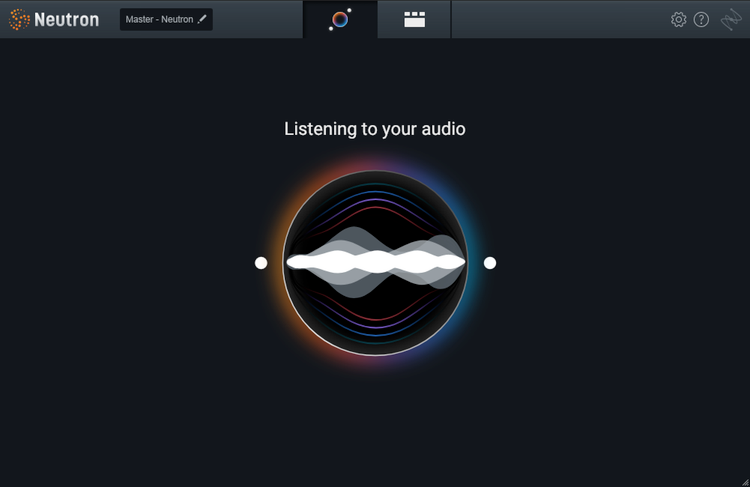Image resolution: width=750 pixels, height=487 pixels.
Task: Click the listening orb visualization
Action: pyautogui.click(x=375, y=263)
